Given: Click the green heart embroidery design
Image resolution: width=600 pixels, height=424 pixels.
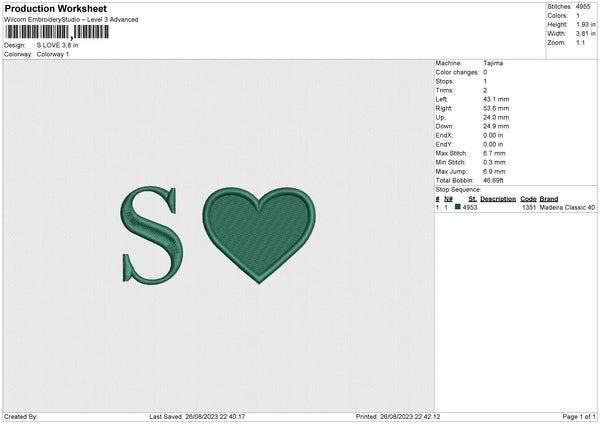Looking at the screenshot, I should coord(259,235).
